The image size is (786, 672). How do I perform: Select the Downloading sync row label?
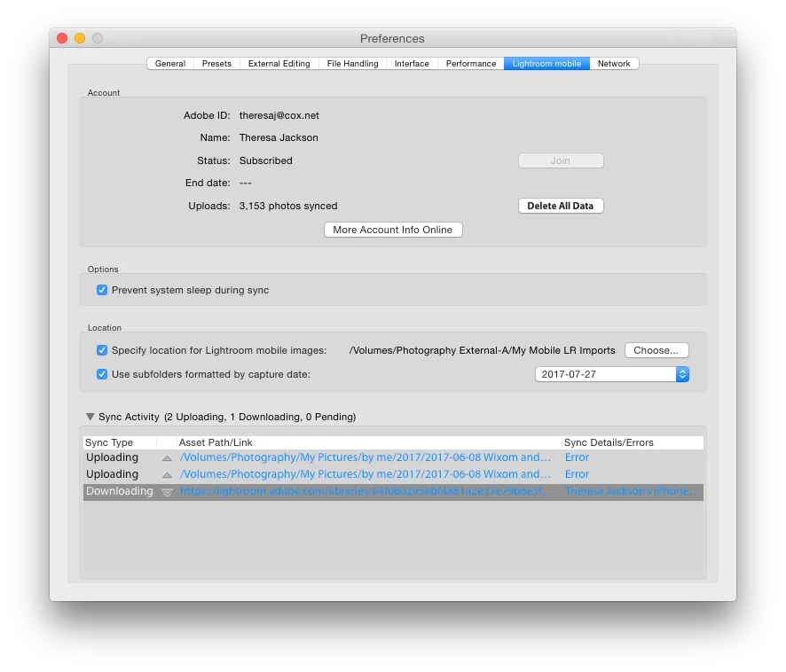point(119,491)
